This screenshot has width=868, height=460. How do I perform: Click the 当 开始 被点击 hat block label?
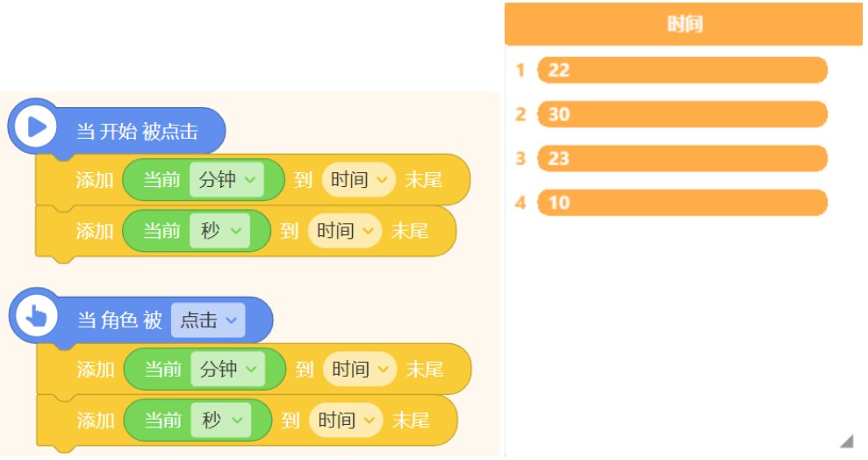click(137, 132)
